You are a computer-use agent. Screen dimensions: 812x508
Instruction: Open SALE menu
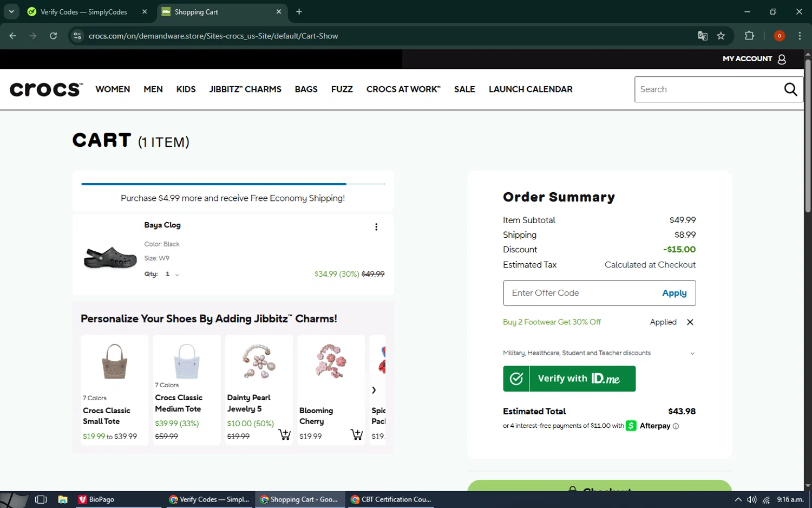pos(464,89)
